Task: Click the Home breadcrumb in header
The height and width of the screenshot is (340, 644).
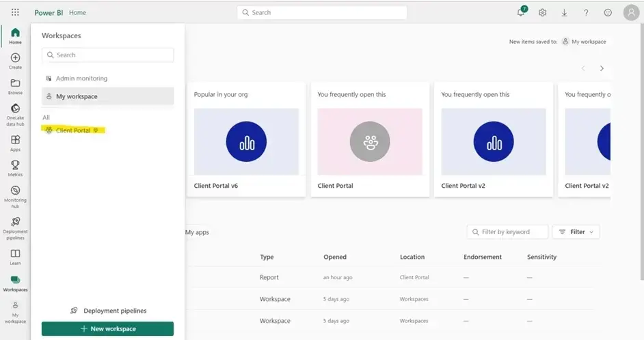Action: [78, 13]
